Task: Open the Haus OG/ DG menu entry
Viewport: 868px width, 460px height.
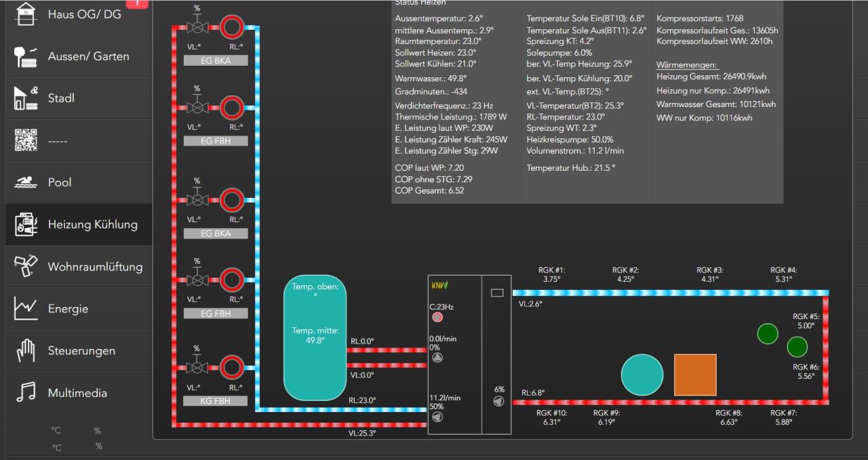Action: pos(84,14)
